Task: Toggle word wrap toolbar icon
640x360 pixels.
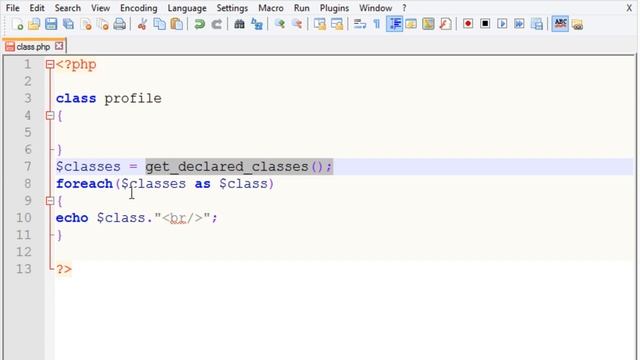Action: 360,24
